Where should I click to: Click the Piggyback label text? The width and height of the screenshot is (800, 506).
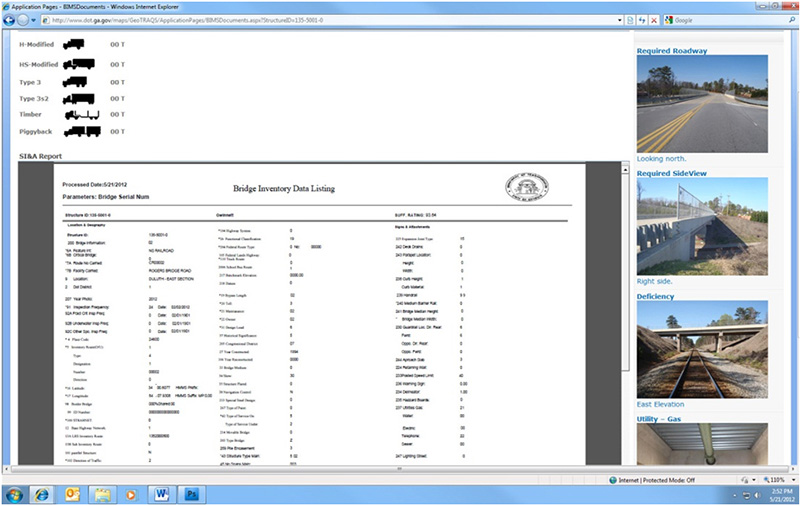coord(36,132)
